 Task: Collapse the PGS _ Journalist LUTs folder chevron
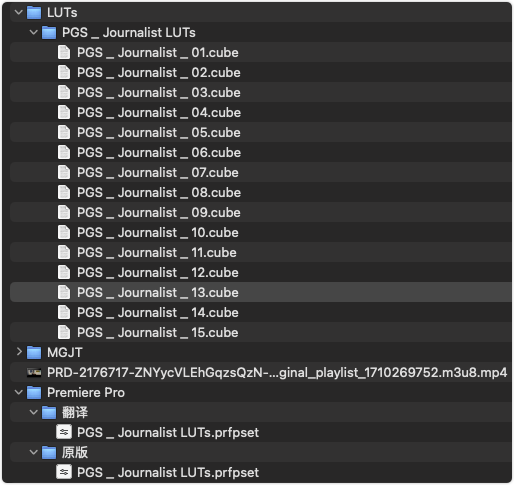coord(34,33)
